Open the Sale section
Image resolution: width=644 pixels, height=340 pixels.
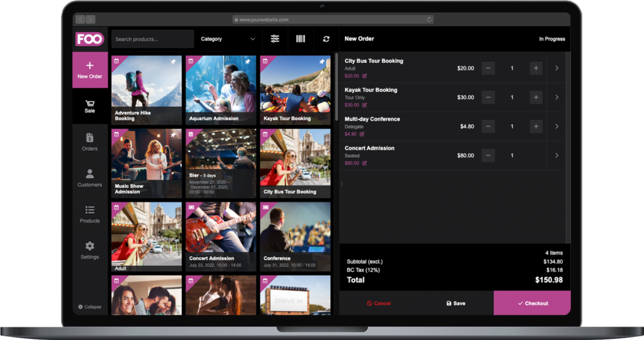click(90, 106)
